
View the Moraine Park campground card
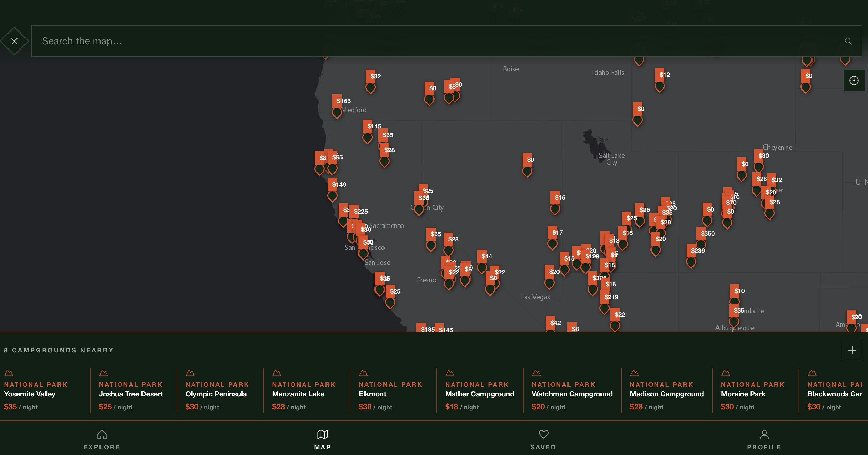click(756, 390)
